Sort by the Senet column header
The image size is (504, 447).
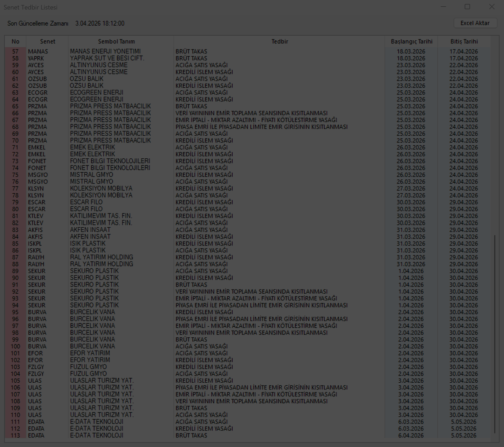click(x=47, y=42)
